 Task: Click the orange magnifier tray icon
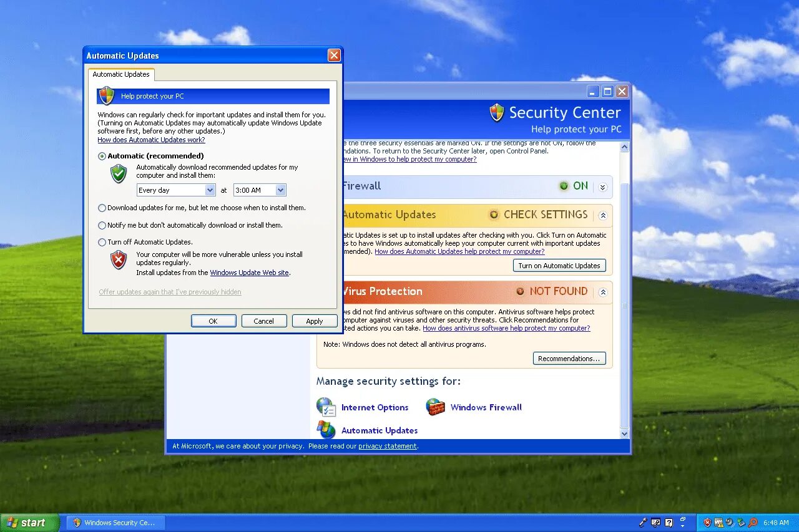point(753,523)
